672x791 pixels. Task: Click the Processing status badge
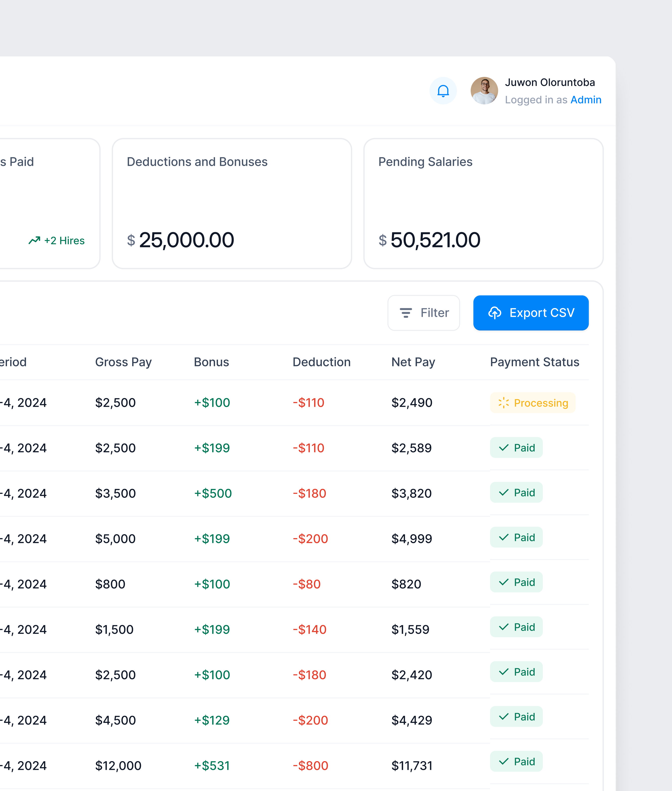tap(533, 403)
